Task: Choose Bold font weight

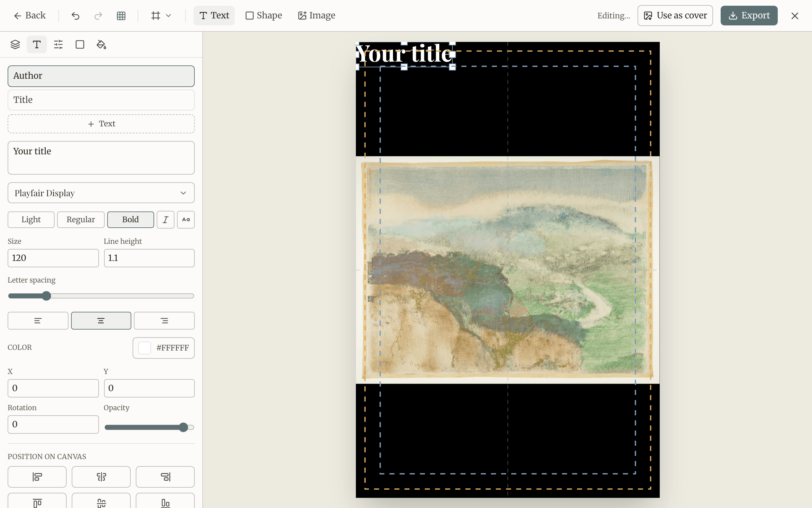Action: tap(131, 220)
